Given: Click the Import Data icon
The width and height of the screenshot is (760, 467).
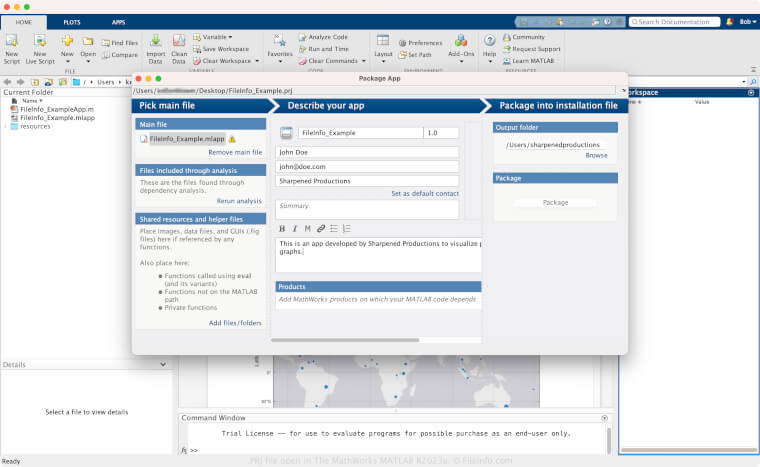Looking at the screenshot, I should click(x=156, y=41).
